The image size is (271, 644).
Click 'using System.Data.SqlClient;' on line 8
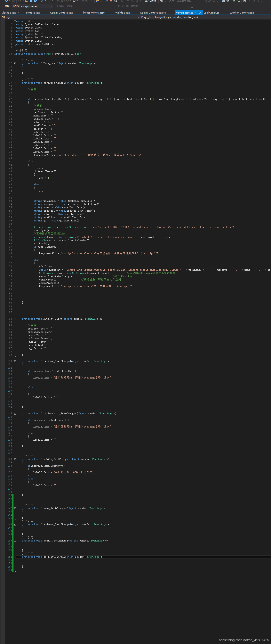[x=36, y=44]
